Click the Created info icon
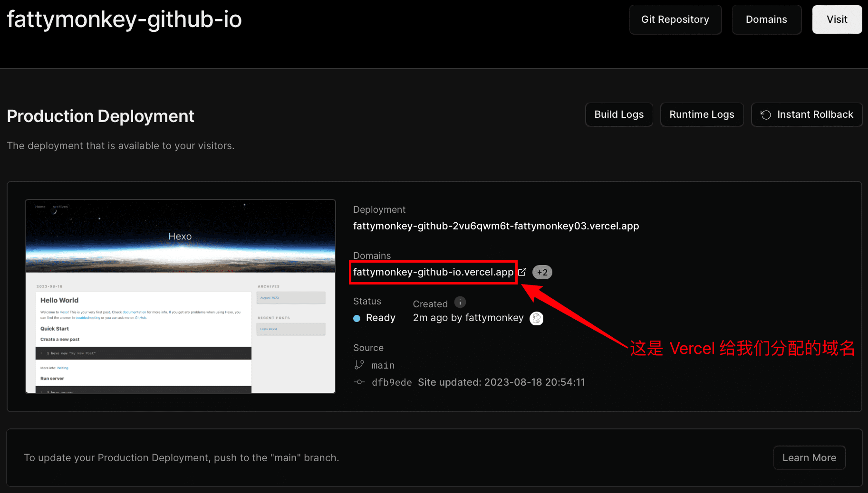Image resolution: width=868 pixels, height=493 pixels. click(460, 302)
